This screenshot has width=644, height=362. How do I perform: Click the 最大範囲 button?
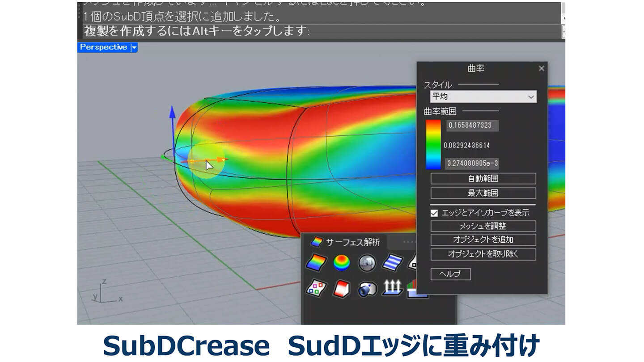pos(483,193)
